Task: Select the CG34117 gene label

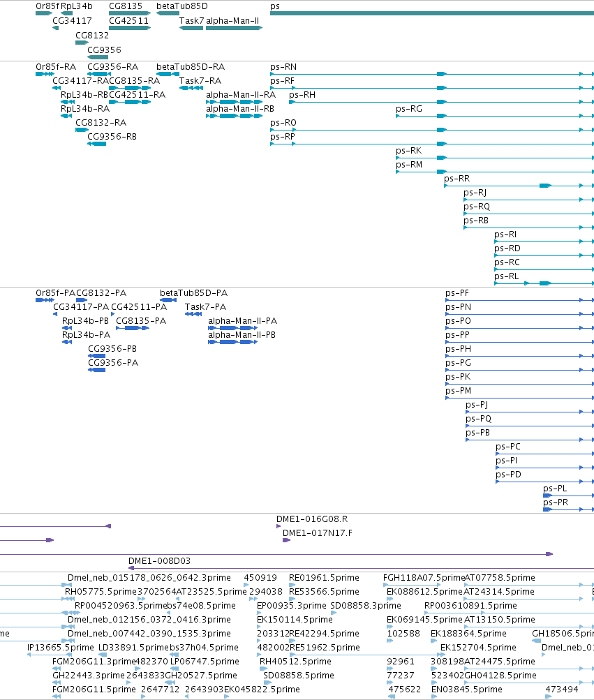Action: click(72, 20)
